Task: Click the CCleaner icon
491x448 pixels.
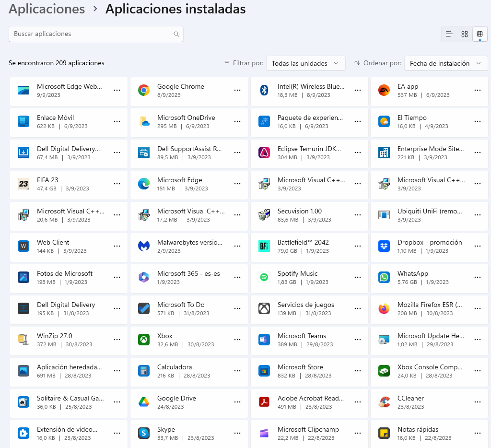Action: click(384, 402)
